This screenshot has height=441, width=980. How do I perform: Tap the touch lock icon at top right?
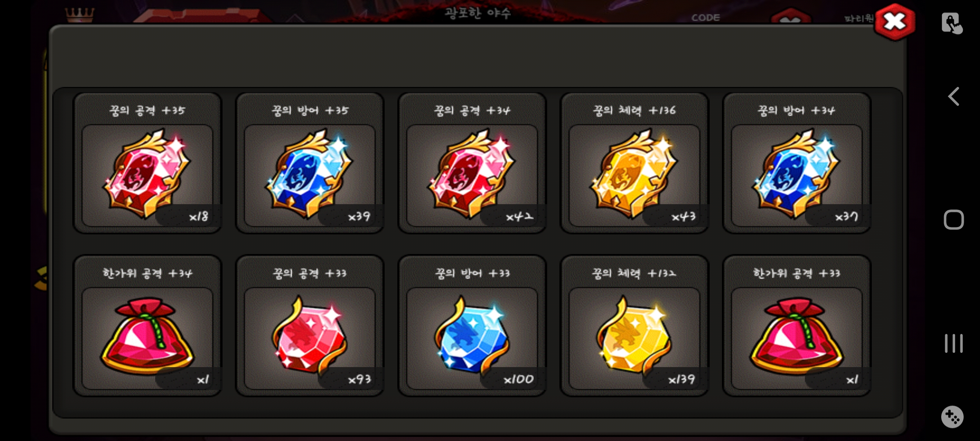pos(952,23)
